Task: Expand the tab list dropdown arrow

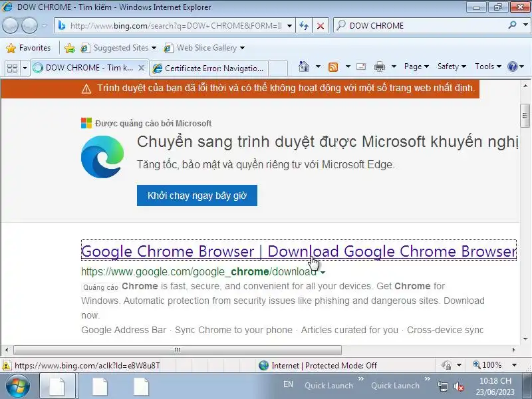Action: coord(25,68)
